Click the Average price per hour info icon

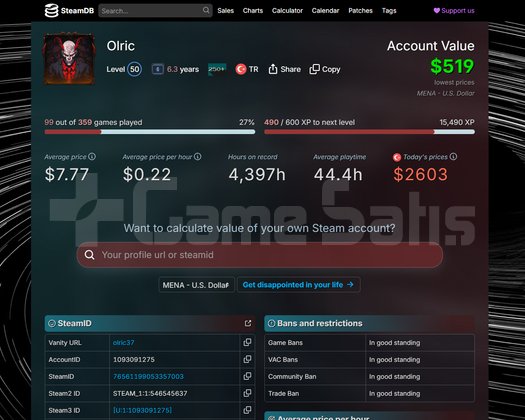(x=198, y=156)
